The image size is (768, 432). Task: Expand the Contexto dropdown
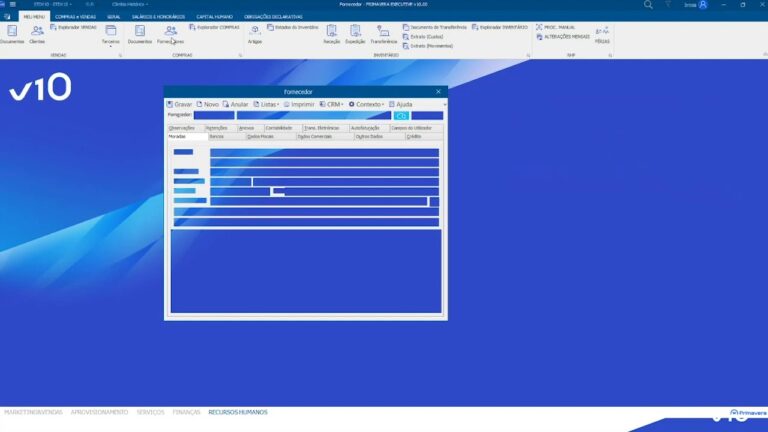click(366, 104)
